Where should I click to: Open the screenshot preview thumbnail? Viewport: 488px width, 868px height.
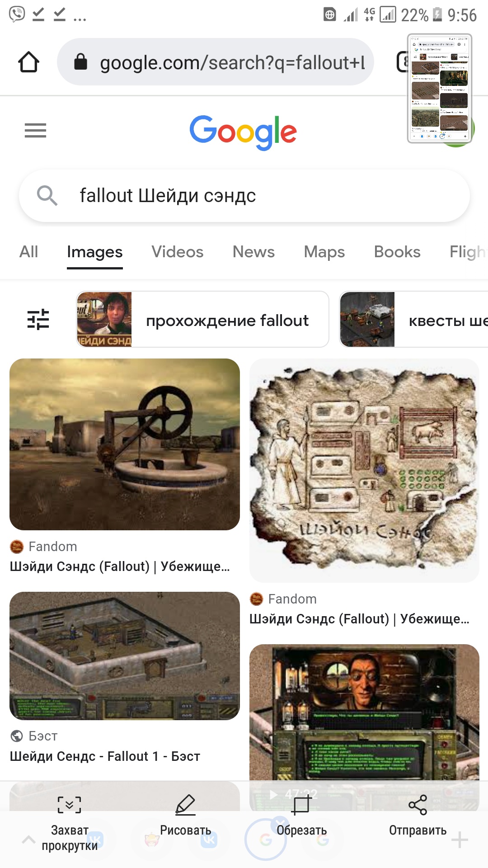pos(440,89)
